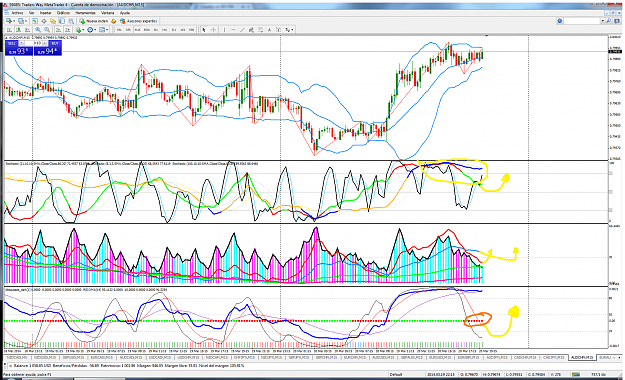Image resolution: width=625 pixels, height=380 pixels.
Task: Toggle the Market Watch window icon
Action: (35, 21)
